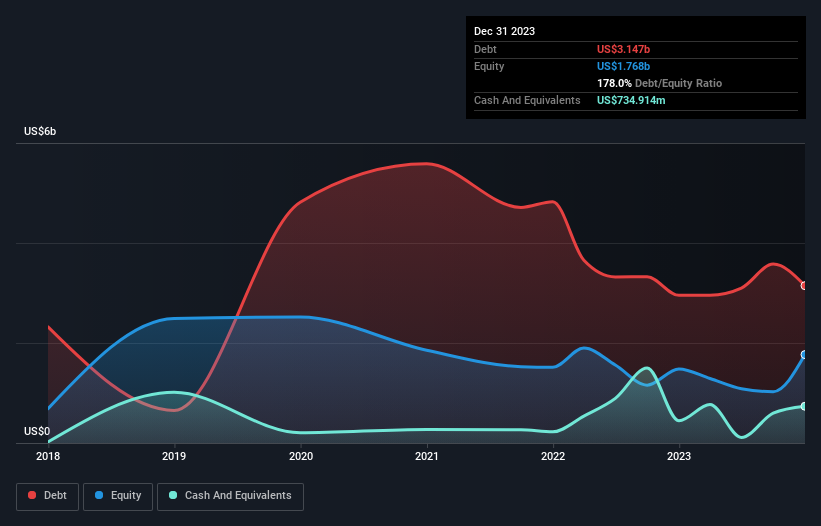Click the blue Equity endpoint marker

click(x=804, y=355)
